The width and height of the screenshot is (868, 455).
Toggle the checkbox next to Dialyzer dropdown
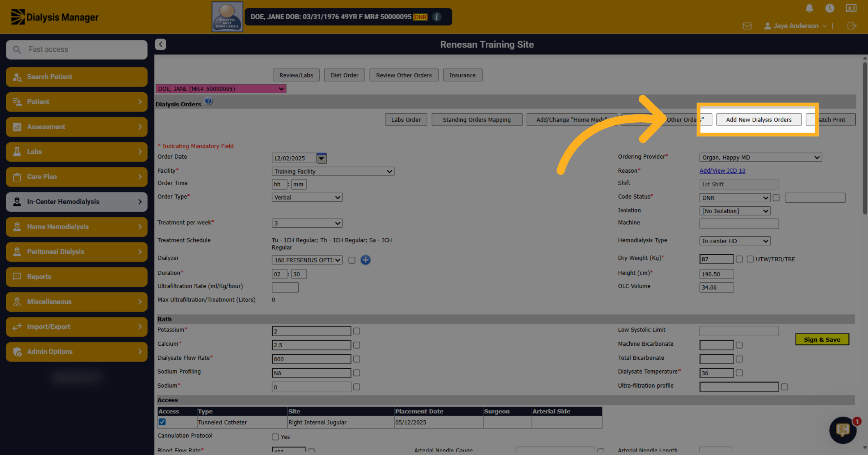(x=352, y=260)
